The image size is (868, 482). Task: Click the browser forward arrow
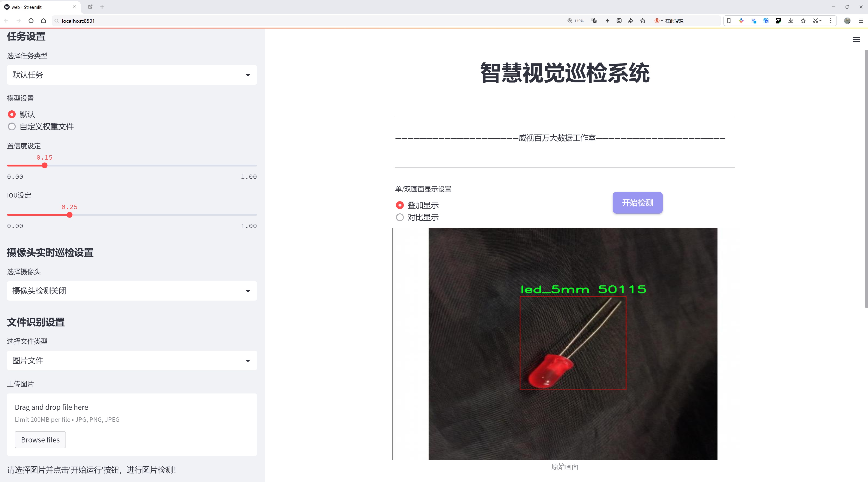pos(19,20)
